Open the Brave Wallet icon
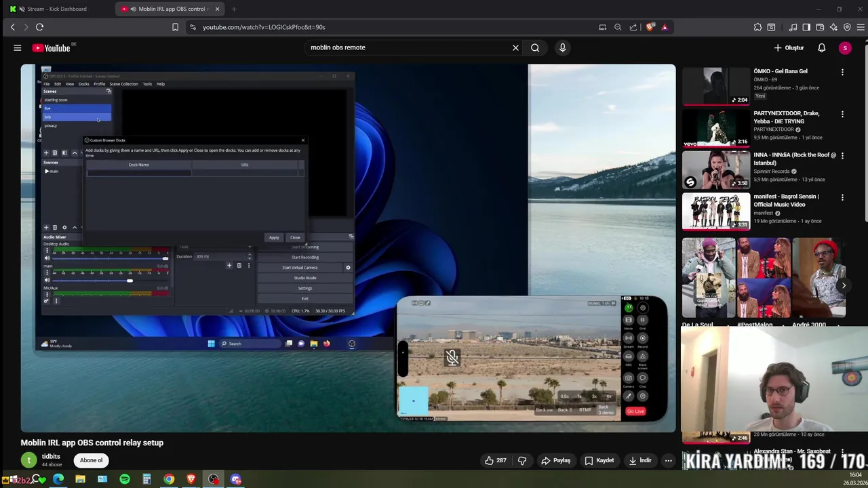Image resolution: width=868 pixels, height=488 pixels. tap(820, 27)
